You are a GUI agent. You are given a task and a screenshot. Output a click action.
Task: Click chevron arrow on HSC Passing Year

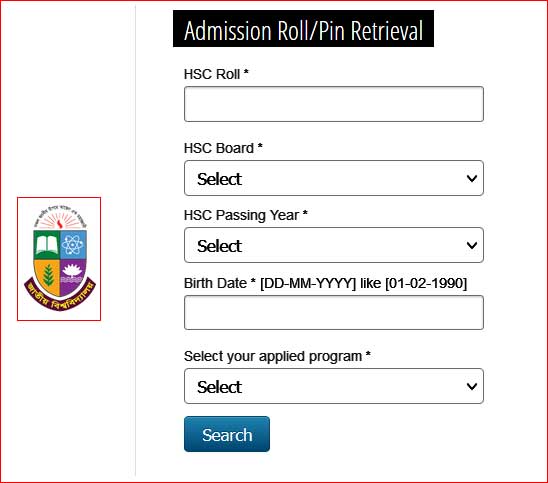tap(472, 245)
